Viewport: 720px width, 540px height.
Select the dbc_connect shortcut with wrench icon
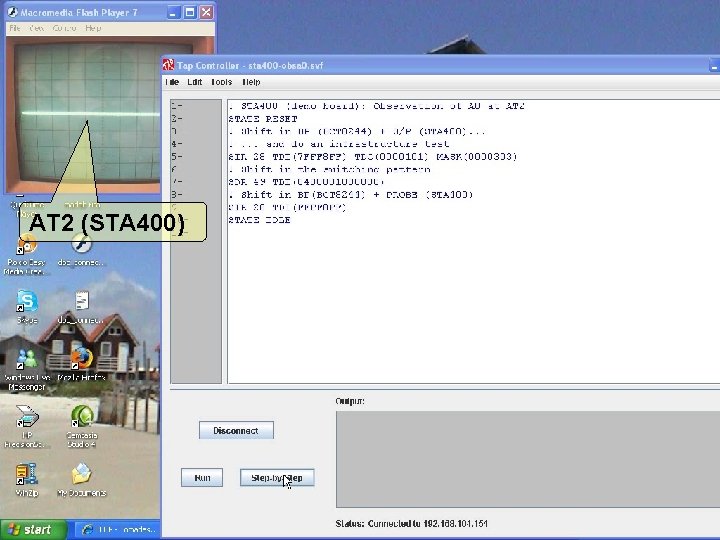pos(81,250)
